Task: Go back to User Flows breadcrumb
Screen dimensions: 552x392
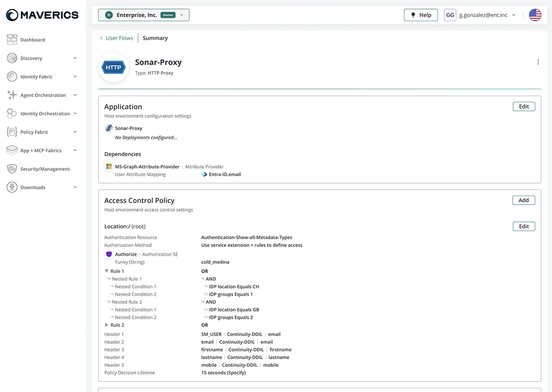Action: coord(119,38)
